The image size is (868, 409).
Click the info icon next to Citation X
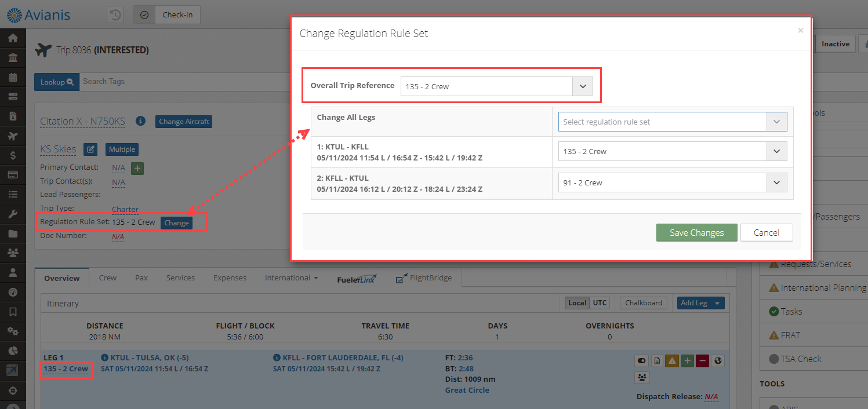click(140, 121)
